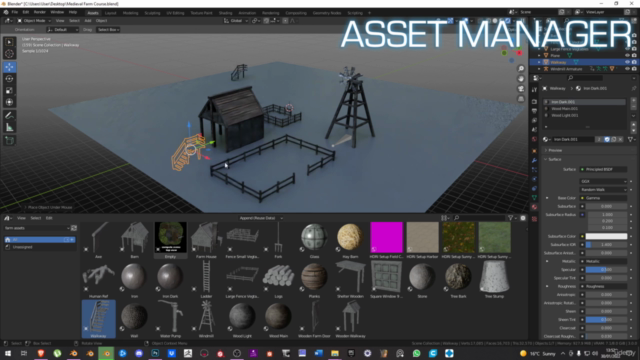640x360 pixels.
Task: Select the All asset catalog
Action: pos(40,240)
